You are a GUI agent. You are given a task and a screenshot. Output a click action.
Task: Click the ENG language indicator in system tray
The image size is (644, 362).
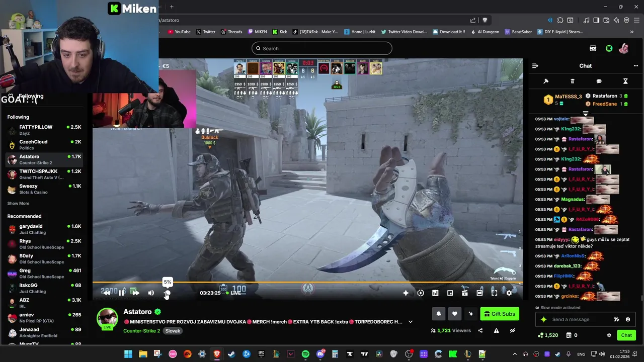581,354
